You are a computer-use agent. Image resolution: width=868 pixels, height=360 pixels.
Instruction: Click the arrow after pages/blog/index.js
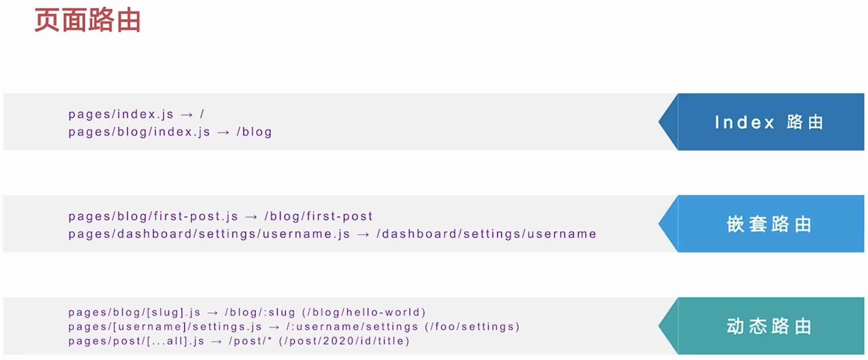[x=223, y=132]
